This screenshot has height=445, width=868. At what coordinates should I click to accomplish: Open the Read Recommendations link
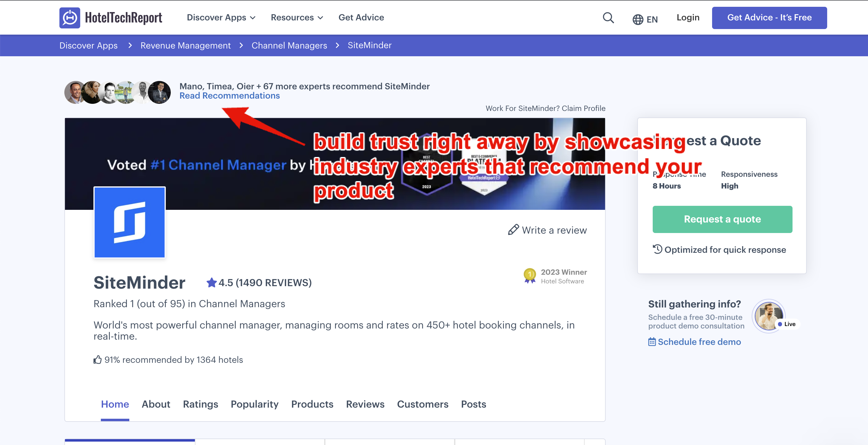click(x=230, y=95)
